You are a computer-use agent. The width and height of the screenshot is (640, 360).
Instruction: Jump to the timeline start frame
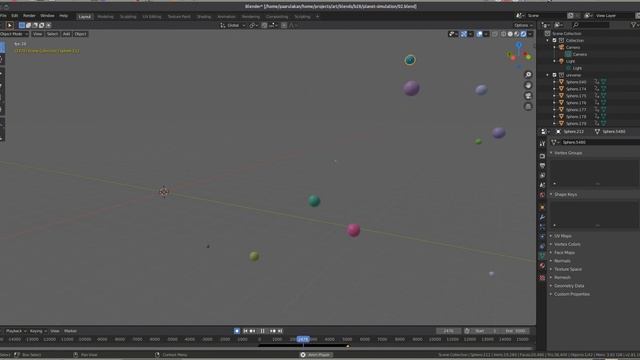point(245,331)
